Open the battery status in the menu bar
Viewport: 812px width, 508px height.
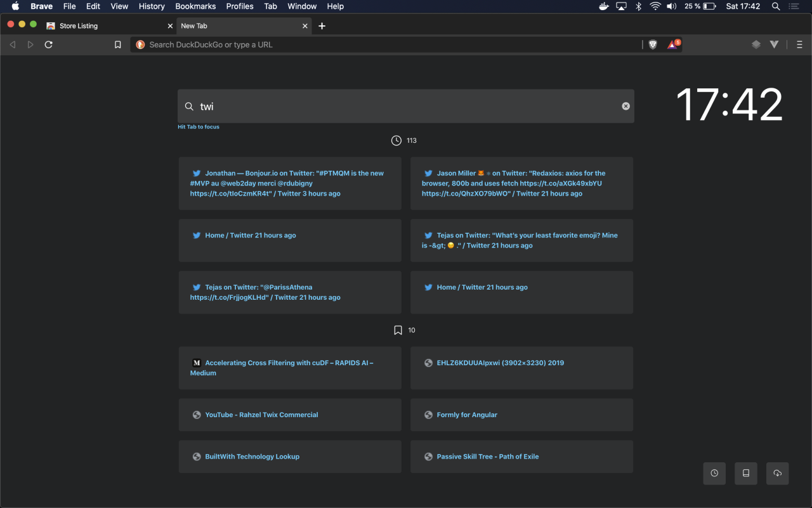tap(700, 6)
